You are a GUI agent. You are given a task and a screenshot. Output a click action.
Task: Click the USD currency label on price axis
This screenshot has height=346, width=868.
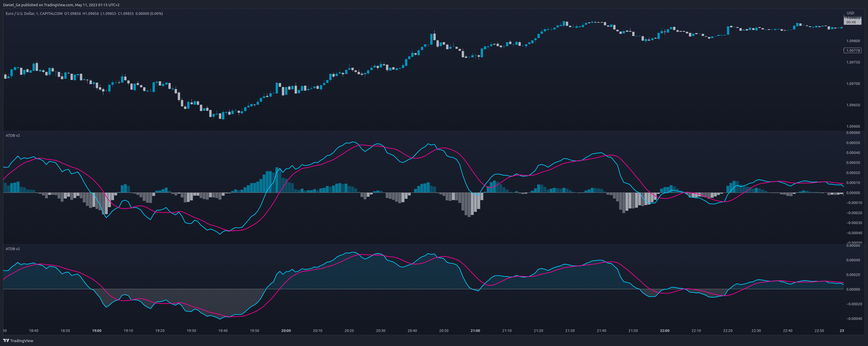tap(851, 13)
